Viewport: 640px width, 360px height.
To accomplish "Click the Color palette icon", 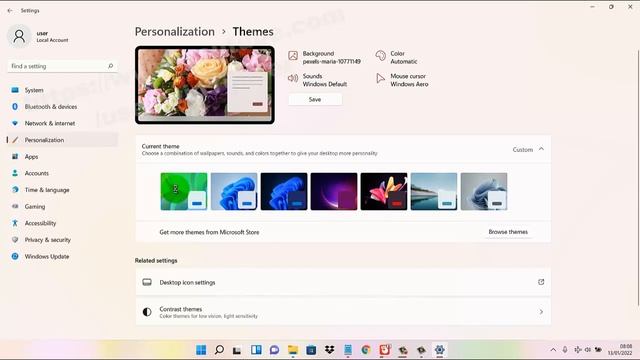I will click(x=380, y=56).
